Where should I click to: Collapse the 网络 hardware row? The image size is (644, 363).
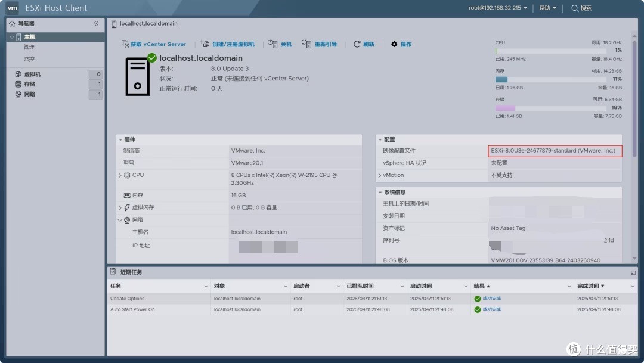click(x=120, y=220)
